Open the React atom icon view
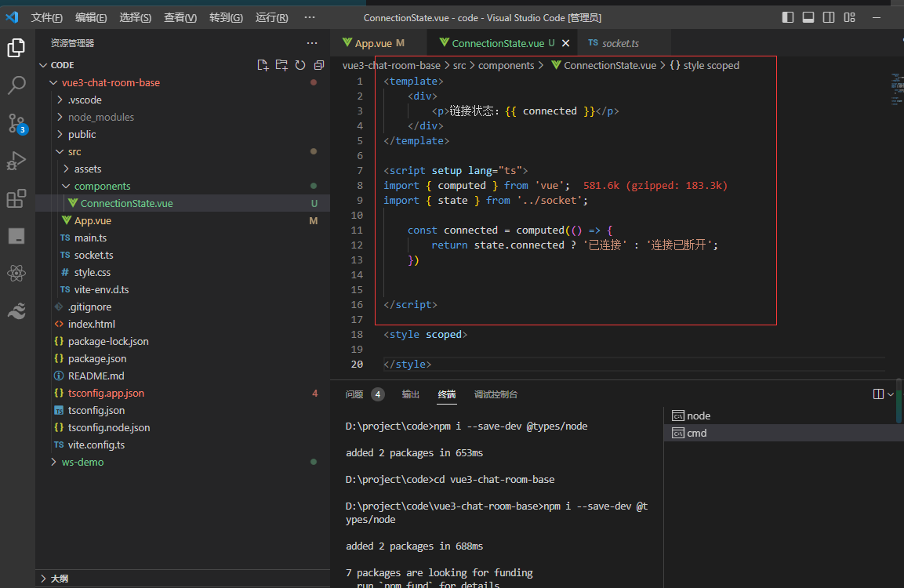The width and height of the screenshot is (904, 588). 16,274
